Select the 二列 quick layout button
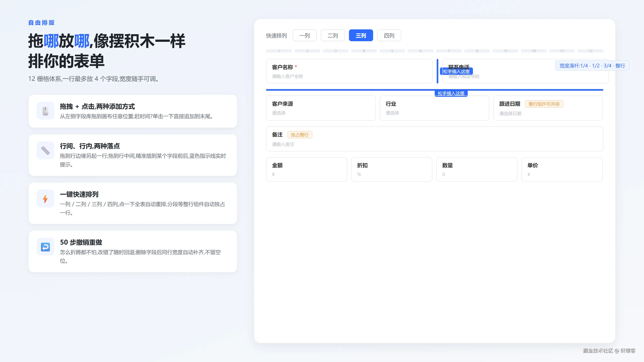Screen dimensions: 644x362 pos(333,35)
